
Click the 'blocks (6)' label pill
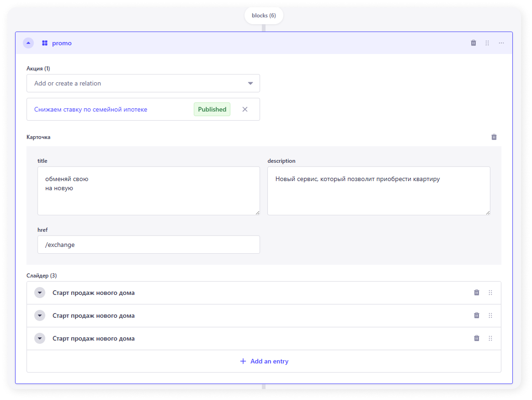pyautogui.click(x=264, y=16)
